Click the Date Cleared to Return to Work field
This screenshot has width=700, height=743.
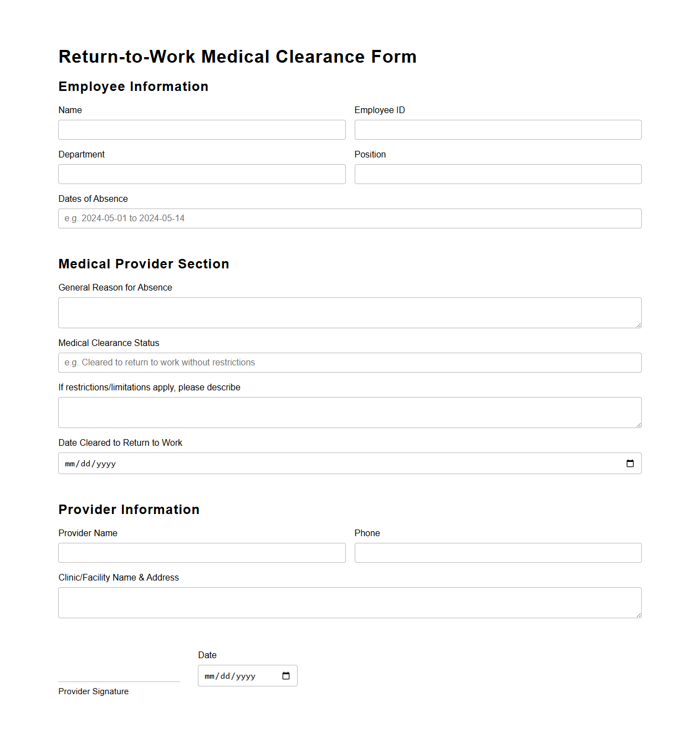(x=333, y=463)
